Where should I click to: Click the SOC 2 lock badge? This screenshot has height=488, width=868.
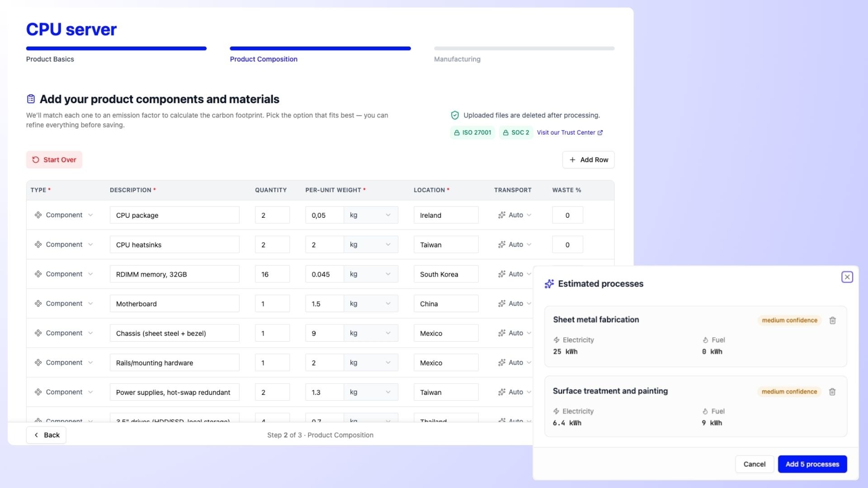[x=516, y=132]
